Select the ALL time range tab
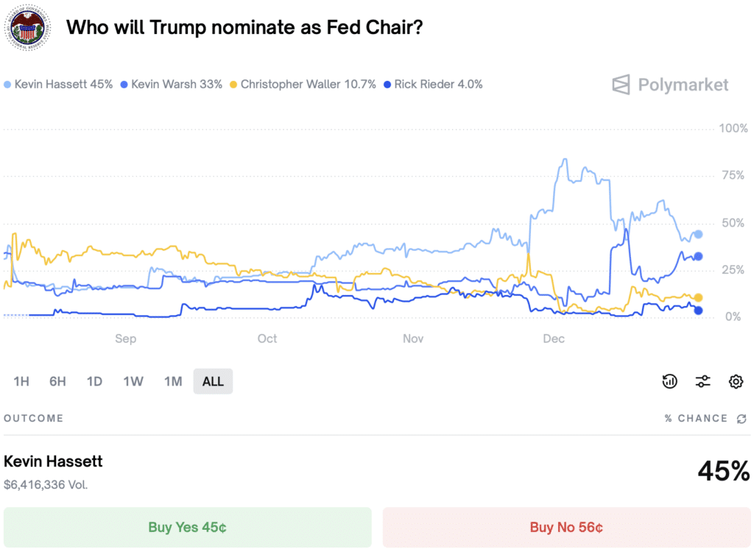Viewport: 754px width, 560px height. point(213,381)
